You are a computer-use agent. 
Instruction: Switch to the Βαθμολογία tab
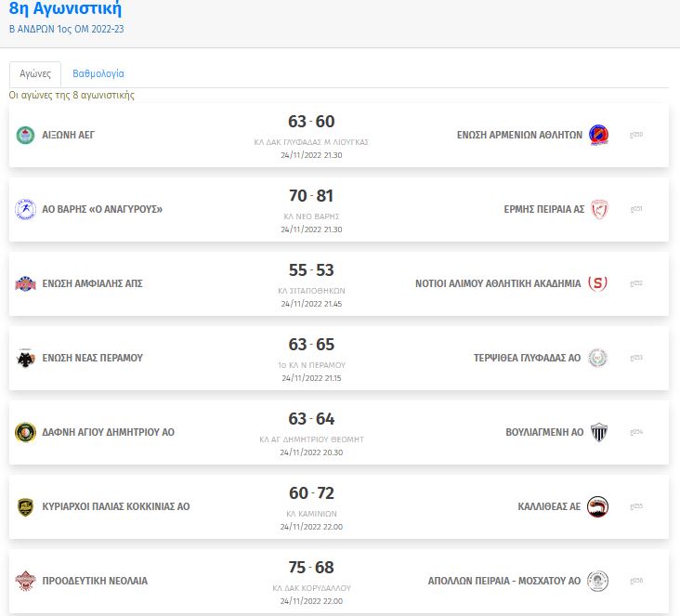point(98,73)
